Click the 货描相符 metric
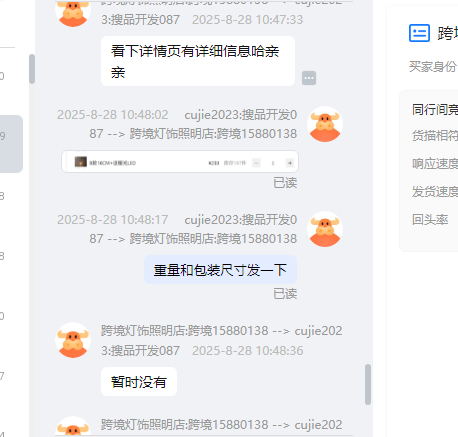The height and width of the screenshot is (437, 458). (435, 136)
